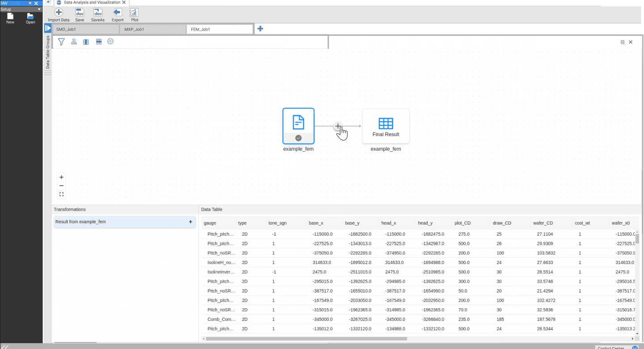The image size is (644, 349).
Task: Open the DAV panel dropdown arrow
Action: [30, 3]
